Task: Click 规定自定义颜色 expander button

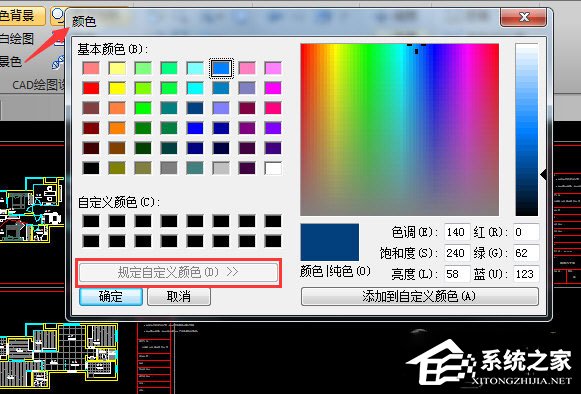Action: coord(179,272)
